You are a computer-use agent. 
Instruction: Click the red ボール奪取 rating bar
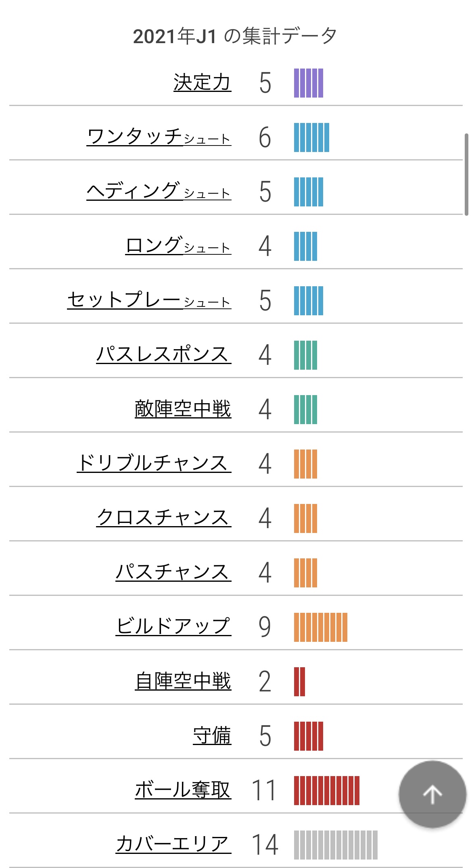coord(327,791)
